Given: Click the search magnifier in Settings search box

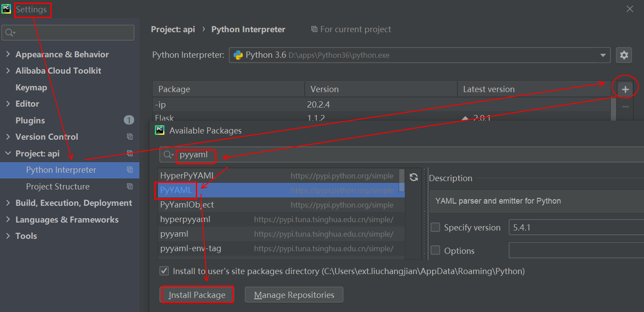Looking at the screenshot, I should pos(10,33).
